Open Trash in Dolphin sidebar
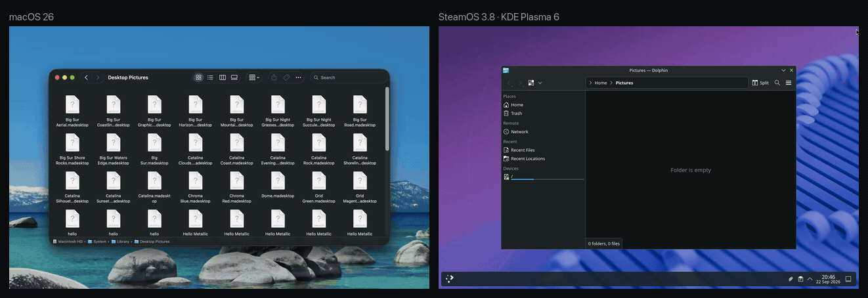This screenshot has height=298, width=868. coord(543,114)
